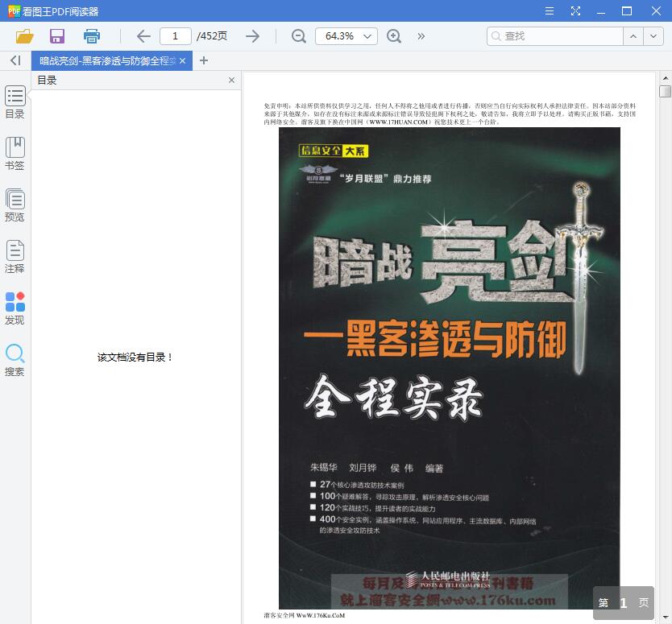Open the 搜索 search sidebar
672x624 pixels.
pyautogui.click(x=15, y=360)
